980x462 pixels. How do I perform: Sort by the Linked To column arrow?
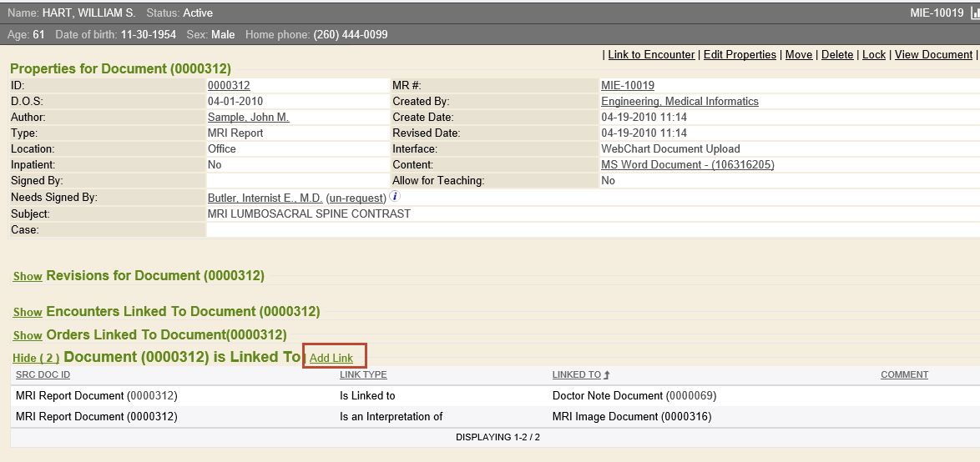[x=607, y=375]
